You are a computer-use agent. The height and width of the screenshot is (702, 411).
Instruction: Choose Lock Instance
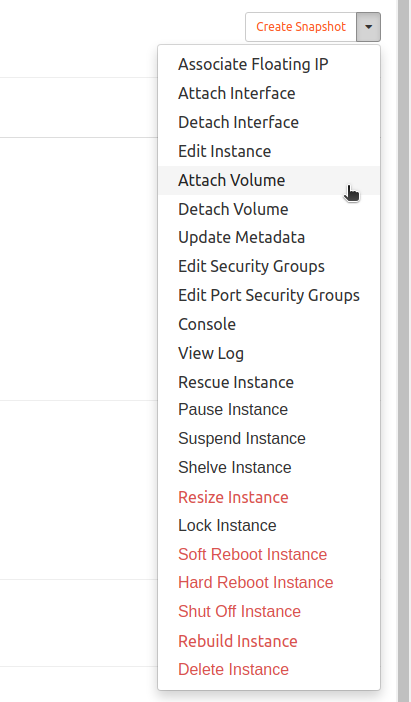point(269,526)
